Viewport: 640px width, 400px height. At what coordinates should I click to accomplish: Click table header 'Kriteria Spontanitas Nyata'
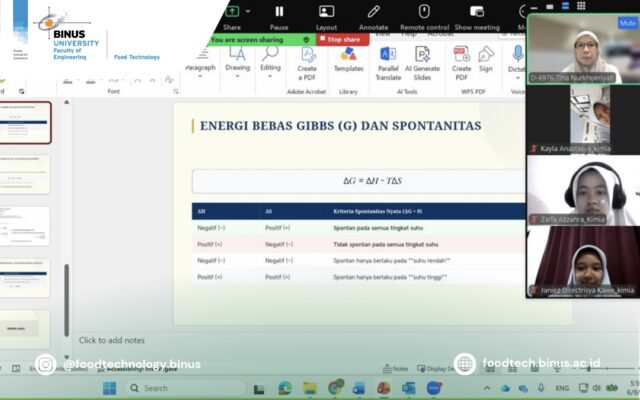378,211
